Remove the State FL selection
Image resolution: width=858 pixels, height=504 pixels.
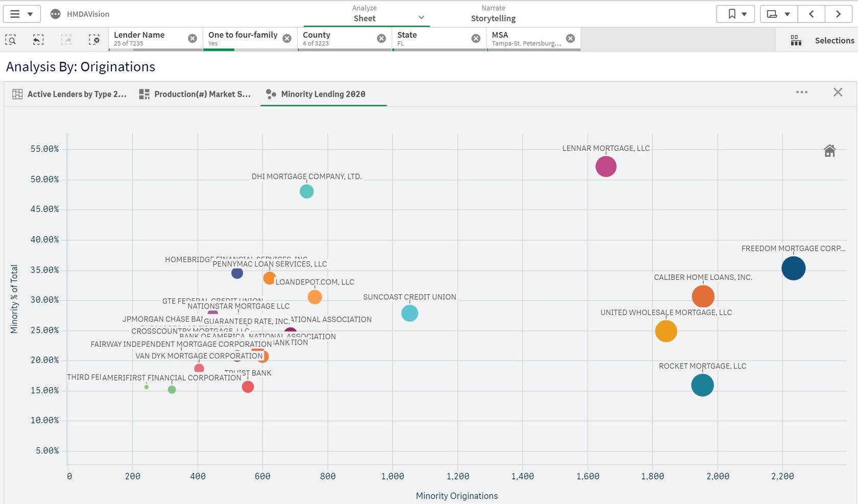pyautogui.click(x=476, y=38)
